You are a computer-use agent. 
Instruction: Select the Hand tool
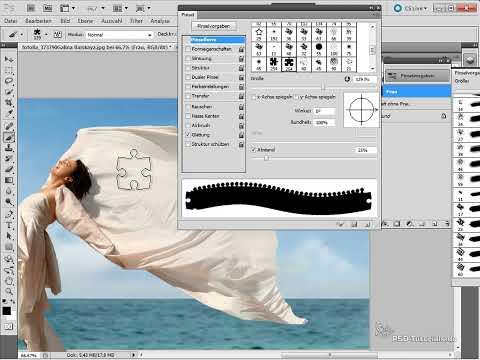coord(9,281)
